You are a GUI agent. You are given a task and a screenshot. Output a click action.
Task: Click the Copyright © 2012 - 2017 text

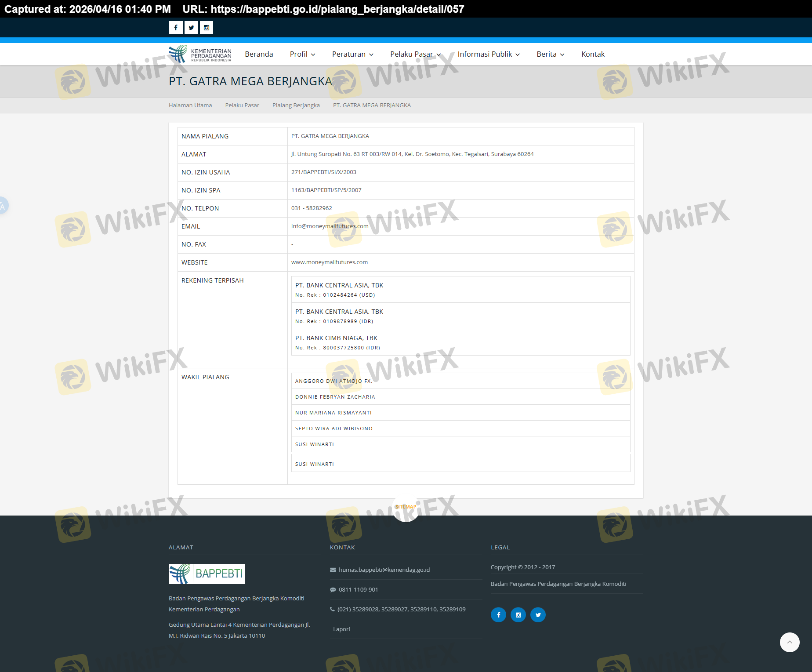523,567
